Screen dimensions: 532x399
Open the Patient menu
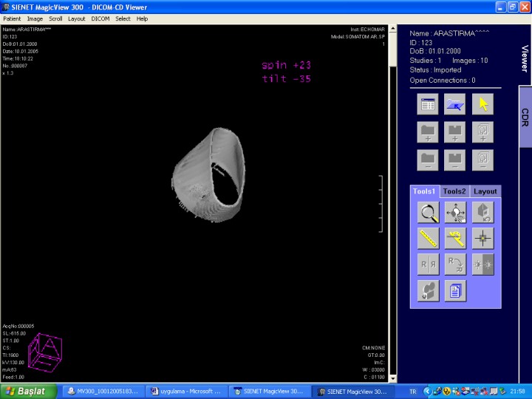click(x=12, y=18)
